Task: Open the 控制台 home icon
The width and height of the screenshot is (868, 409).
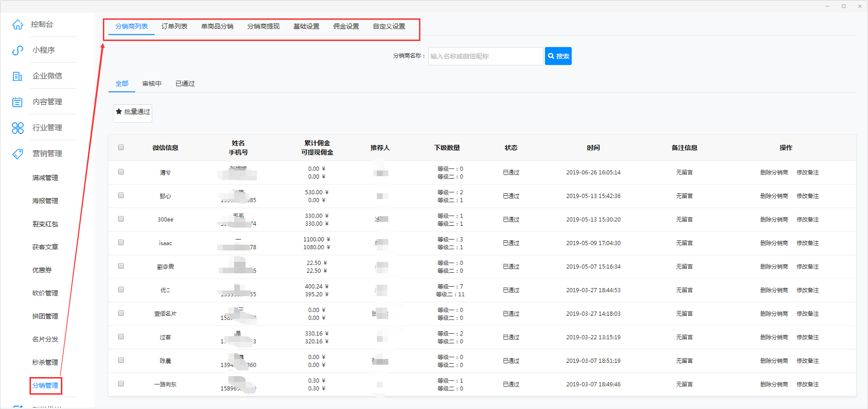Action: [x=18, y=24]
